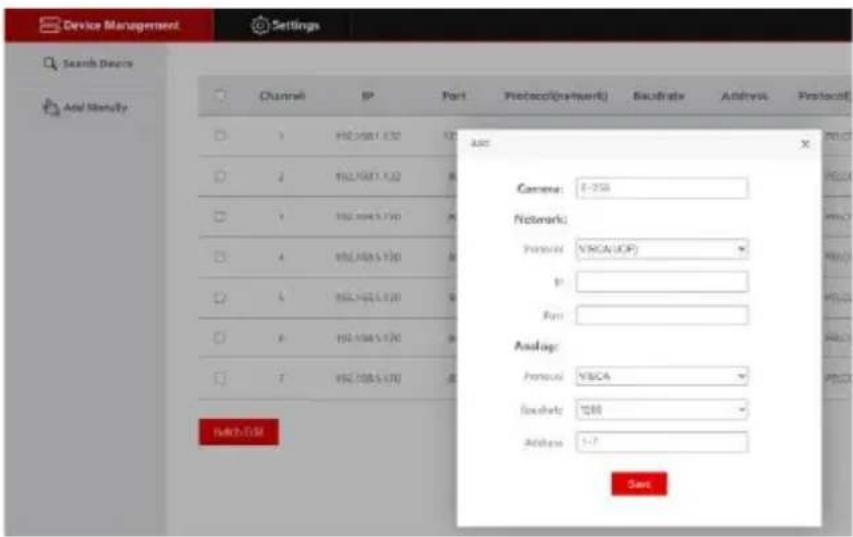Check the box for channel 7 row
This screenshot has width=853, height=537.
(x=220, y=378)
